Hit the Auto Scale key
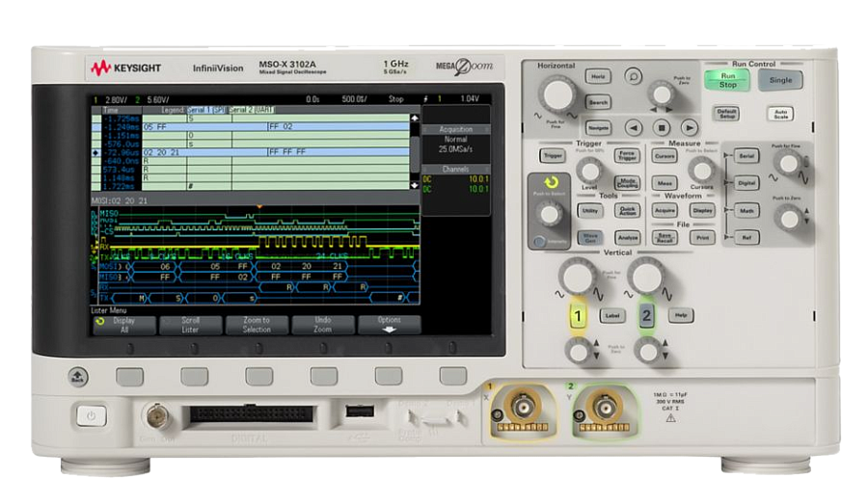 click(780, 114)
